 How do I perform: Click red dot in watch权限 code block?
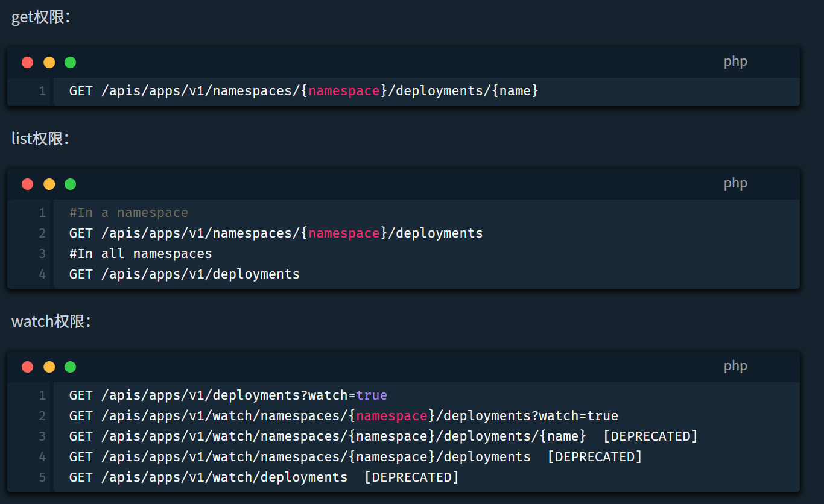(27, 367)
